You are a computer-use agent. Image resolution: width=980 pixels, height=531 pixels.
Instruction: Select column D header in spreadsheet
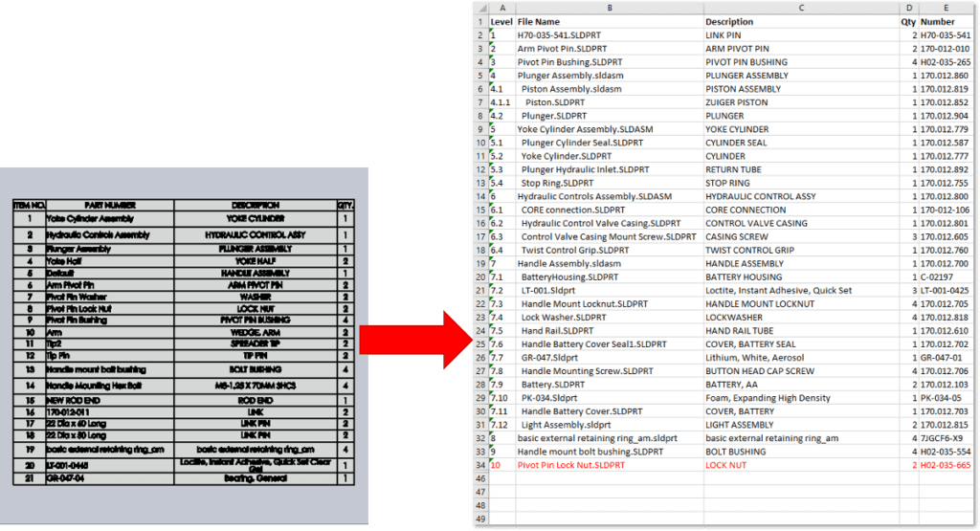click(909, 8)
